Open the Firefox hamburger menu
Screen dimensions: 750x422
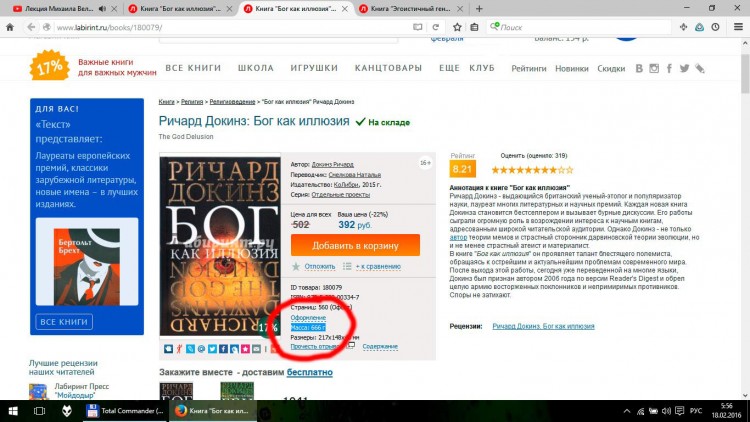738,27
